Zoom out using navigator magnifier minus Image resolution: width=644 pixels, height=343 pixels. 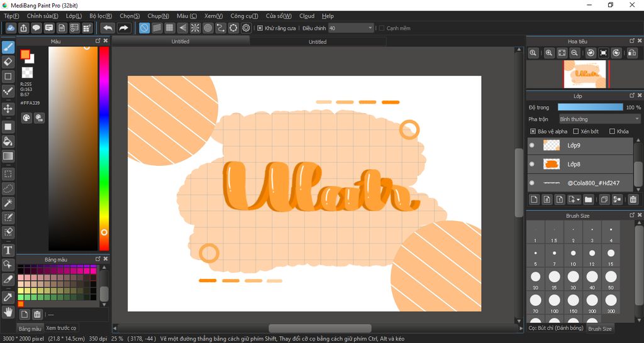pyautogui.click(x=575, y=53)
